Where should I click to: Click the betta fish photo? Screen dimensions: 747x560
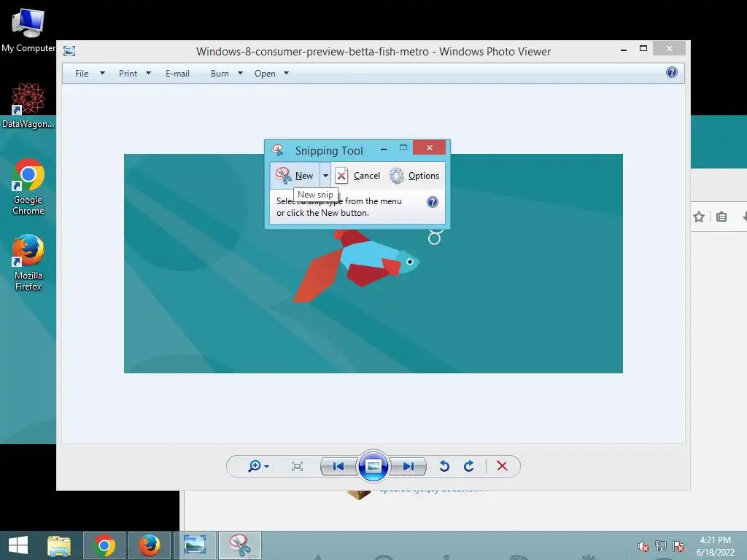(373, 263)
